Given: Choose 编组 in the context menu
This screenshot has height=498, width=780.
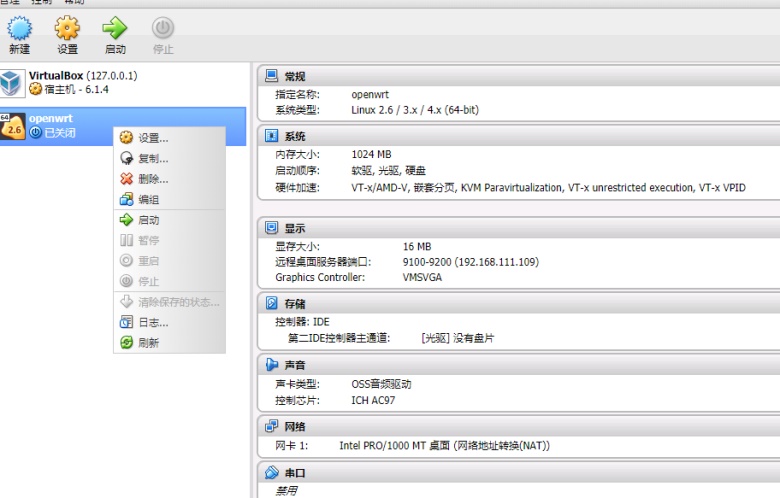Looking at the screenshot, I should point(169,199).
